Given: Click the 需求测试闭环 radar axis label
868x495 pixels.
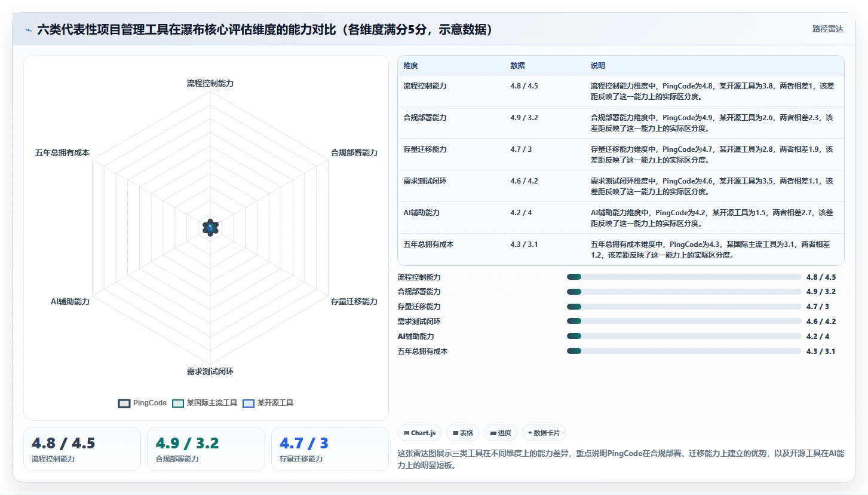Looking at the screenshot, I should [210, 371].
